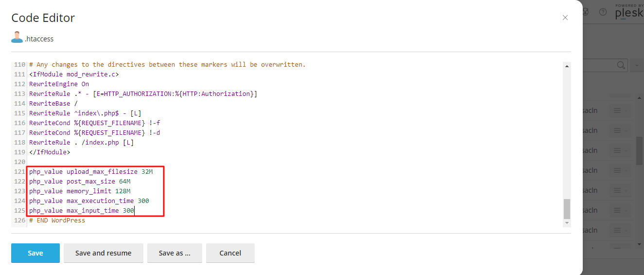Place cursor on post_max_size 64M line

coord(80,182)
